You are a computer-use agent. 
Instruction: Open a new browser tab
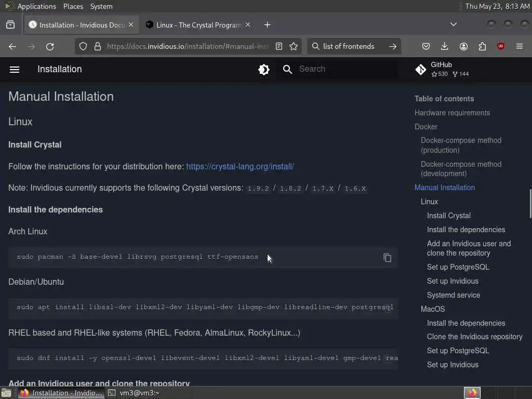tap(268, 25)
